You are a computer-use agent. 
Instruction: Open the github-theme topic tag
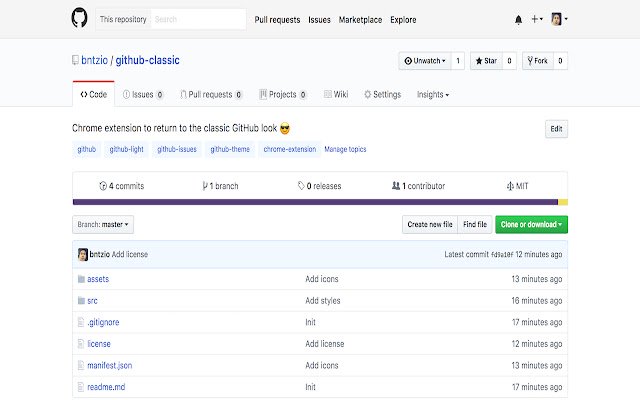230,149
